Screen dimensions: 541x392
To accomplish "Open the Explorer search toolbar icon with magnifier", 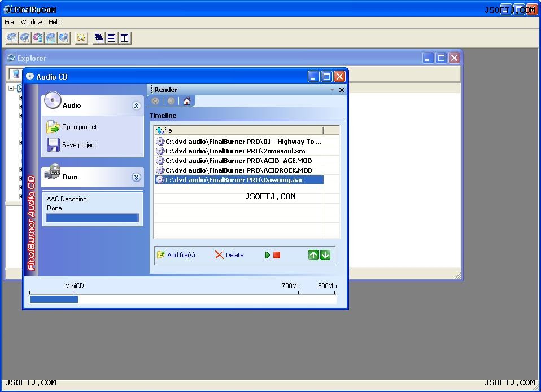I will (x=81, y=38).
